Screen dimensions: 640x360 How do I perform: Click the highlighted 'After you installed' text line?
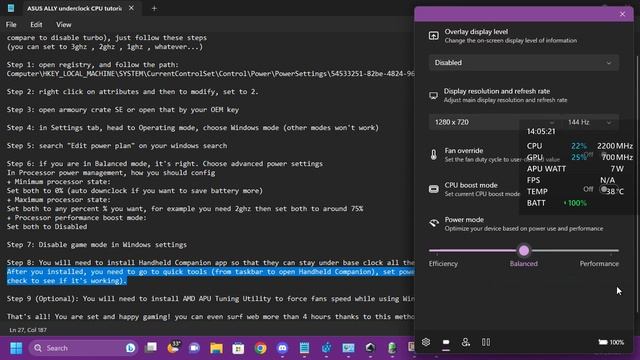(211, 272)
